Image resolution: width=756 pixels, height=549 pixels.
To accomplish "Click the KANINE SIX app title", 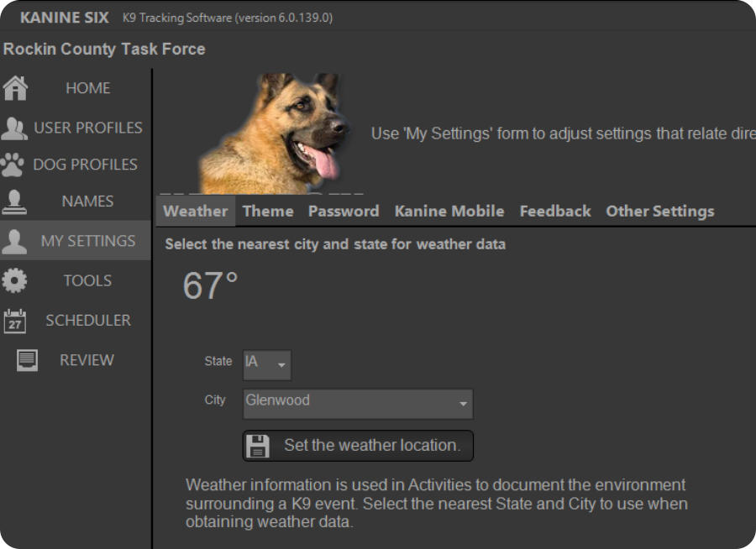I will [x=65, y=18].
